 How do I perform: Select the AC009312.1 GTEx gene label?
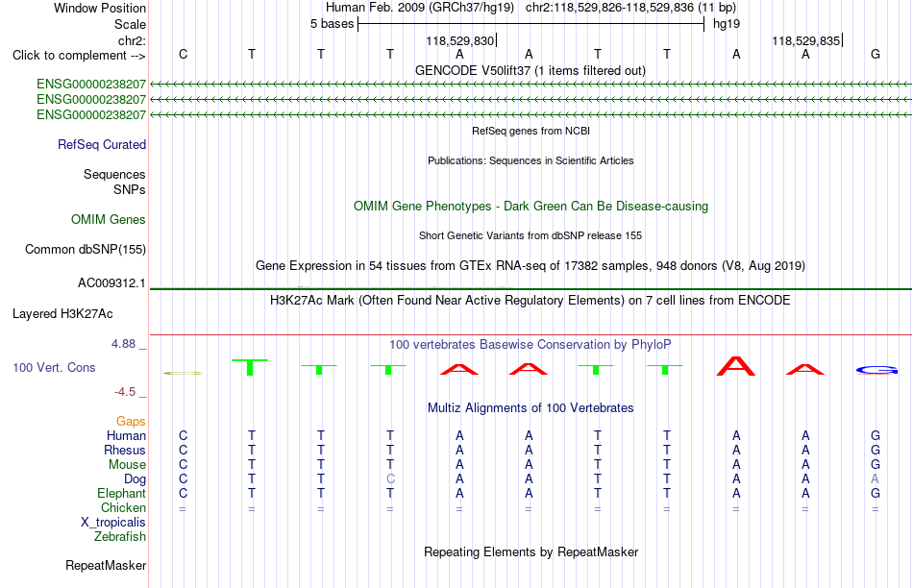click(111, 282)
